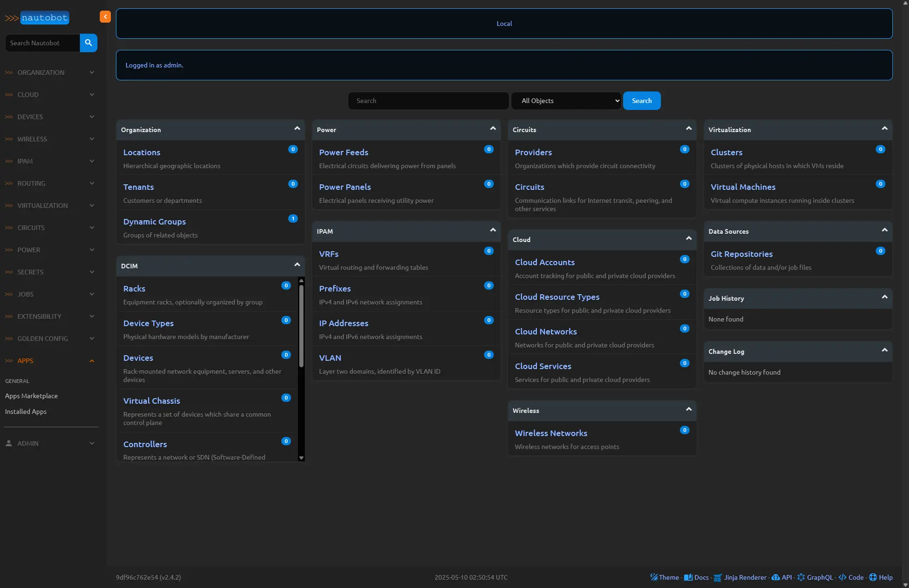Collapse the sidebar with orange arrow
Viewport: 909px width, 588px height.
click(x=105, y=17)
